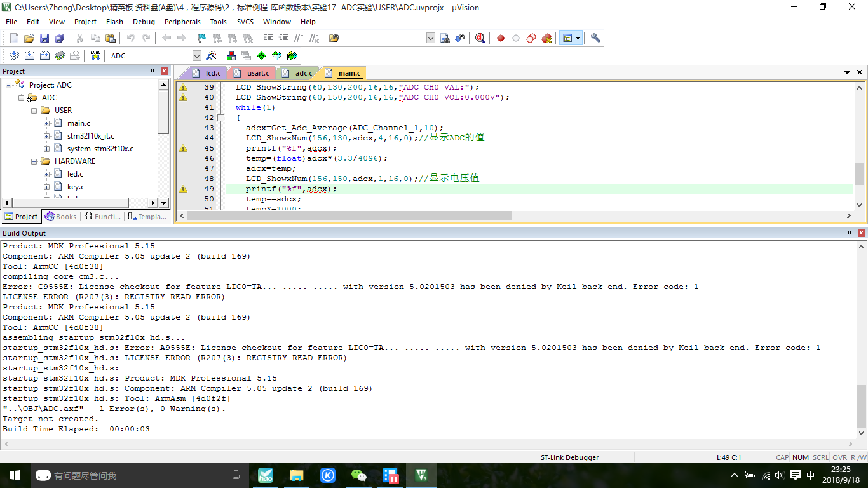Close the Build Output panel

(x=861, y=233)
